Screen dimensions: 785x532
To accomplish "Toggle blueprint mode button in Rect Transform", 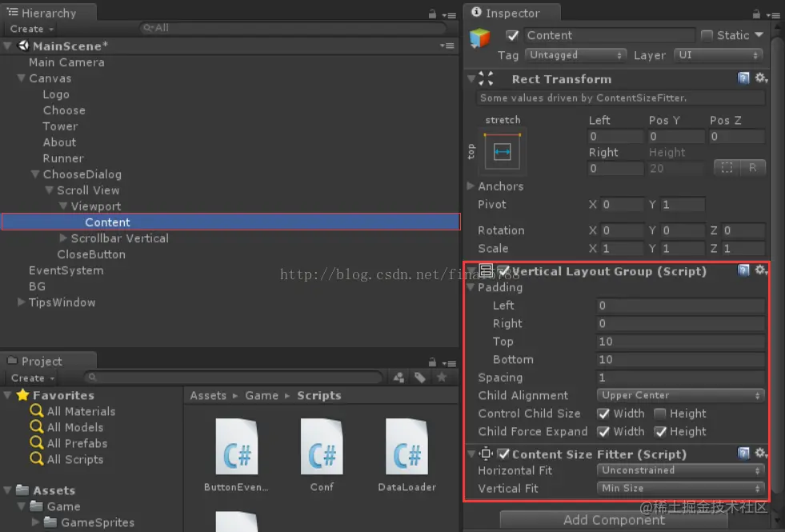I will 727,168.
